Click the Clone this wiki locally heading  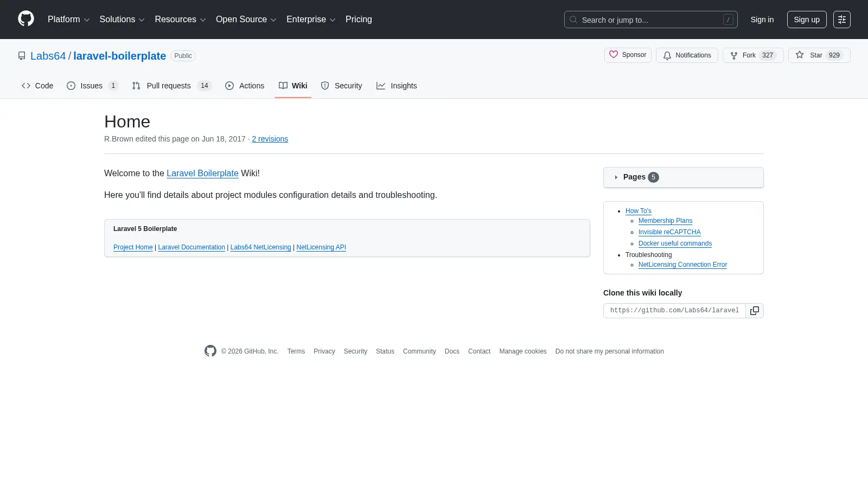click(x=642, y=293)
